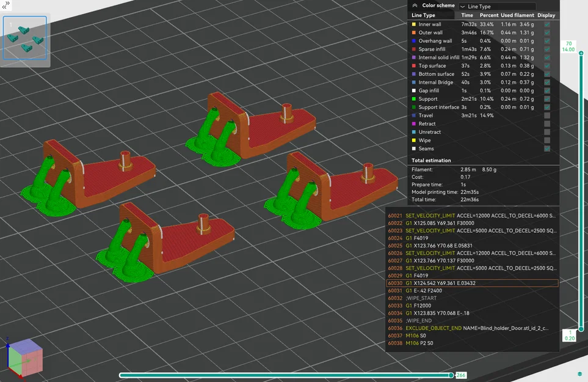588x382 pixels.
Task: Toggle Internal Bridge display checkbox
Action: (547, 82)
